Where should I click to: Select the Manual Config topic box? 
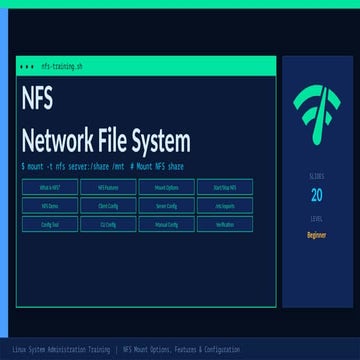point(167,224)
